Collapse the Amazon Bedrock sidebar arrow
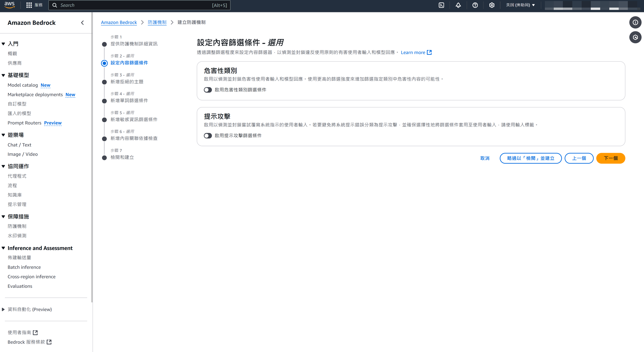The width and height of the screenshot is (644, 352). pyautogui.click(x=82, y=23)
